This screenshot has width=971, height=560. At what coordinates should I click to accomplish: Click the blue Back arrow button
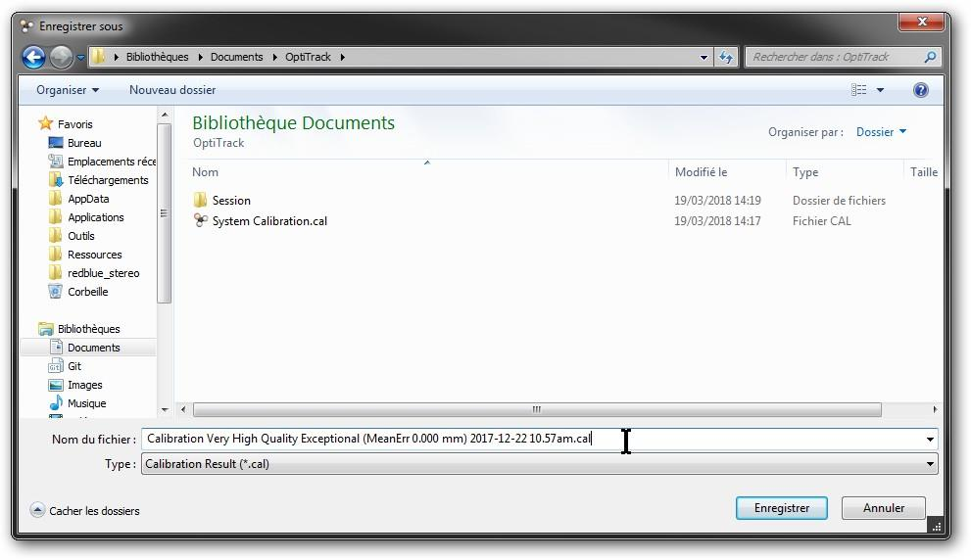point(33,57)
